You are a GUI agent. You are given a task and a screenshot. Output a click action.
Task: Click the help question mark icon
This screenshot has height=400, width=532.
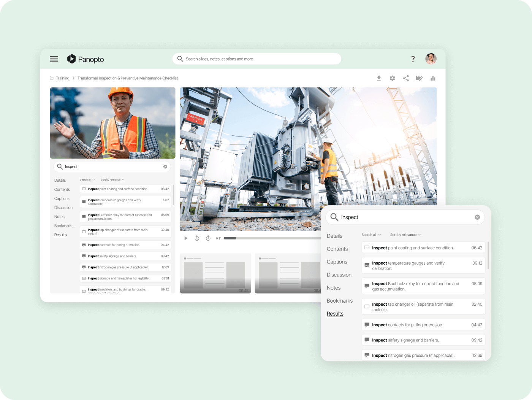[x=413, y=59]
